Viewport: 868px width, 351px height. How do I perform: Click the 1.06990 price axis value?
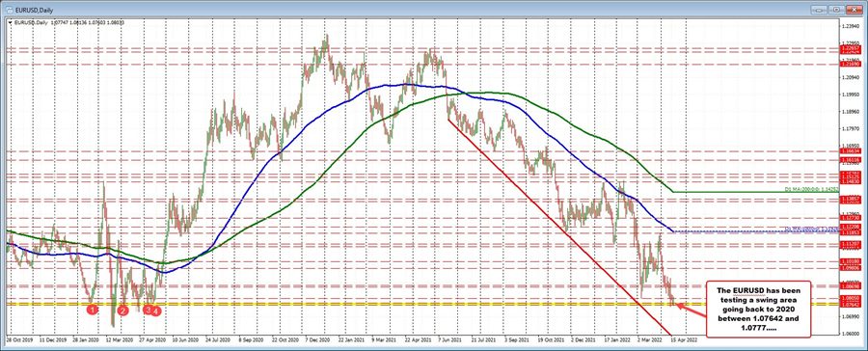(x=851, y=316)
